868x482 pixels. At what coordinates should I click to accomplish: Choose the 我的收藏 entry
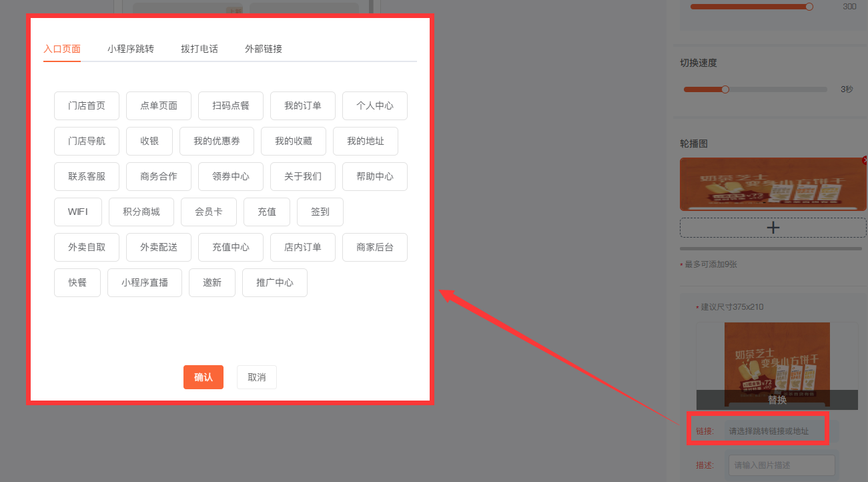tap(294, 141)
